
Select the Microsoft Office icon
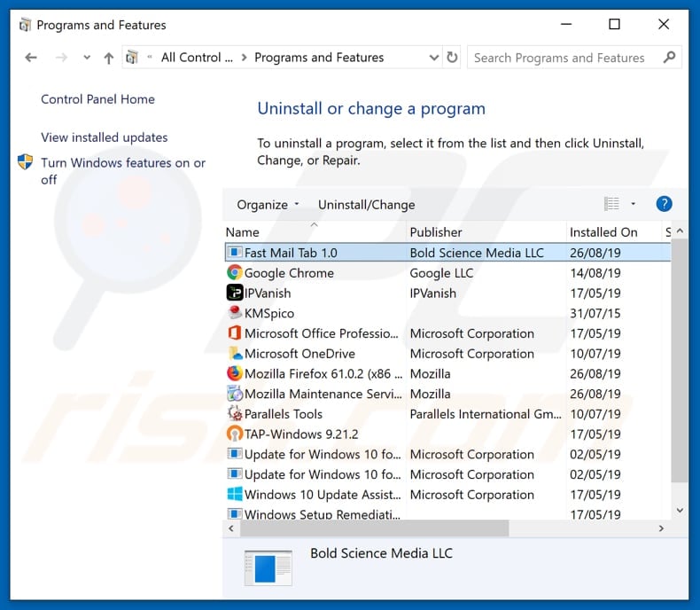(x=235, y=332)
